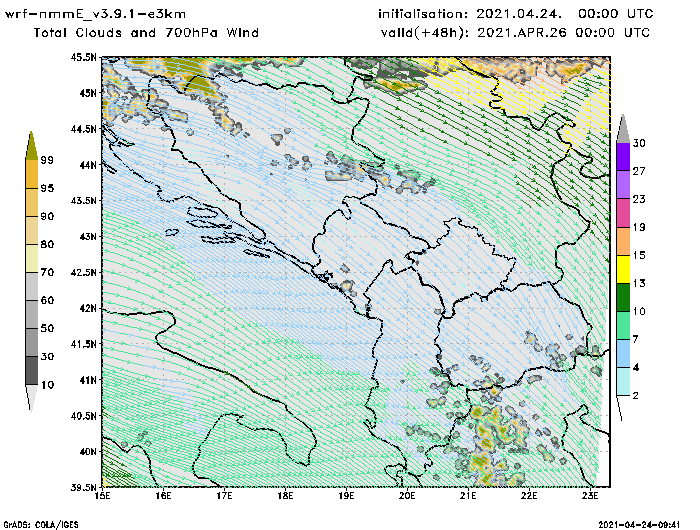Click the 22E longitude axis label
Viewport: 700px width, 530px height.
pyautogui.click(x=529, y=496)
